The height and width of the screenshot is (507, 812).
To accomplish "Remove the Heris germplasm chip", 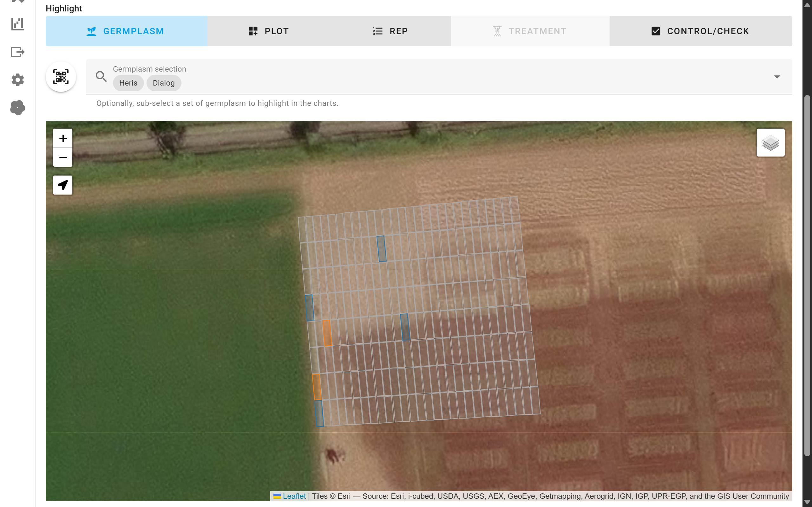I will click(128, 83).
